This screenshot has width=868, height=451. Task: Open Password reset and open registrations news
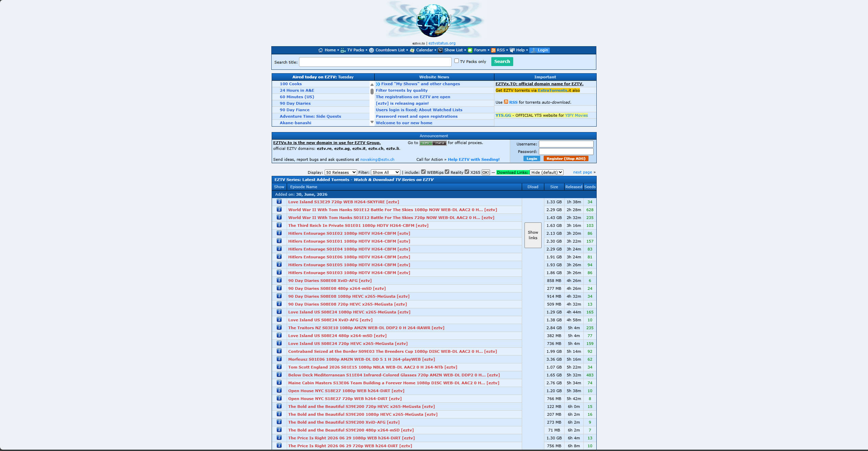pyautogui.click(x=416, y=116)
